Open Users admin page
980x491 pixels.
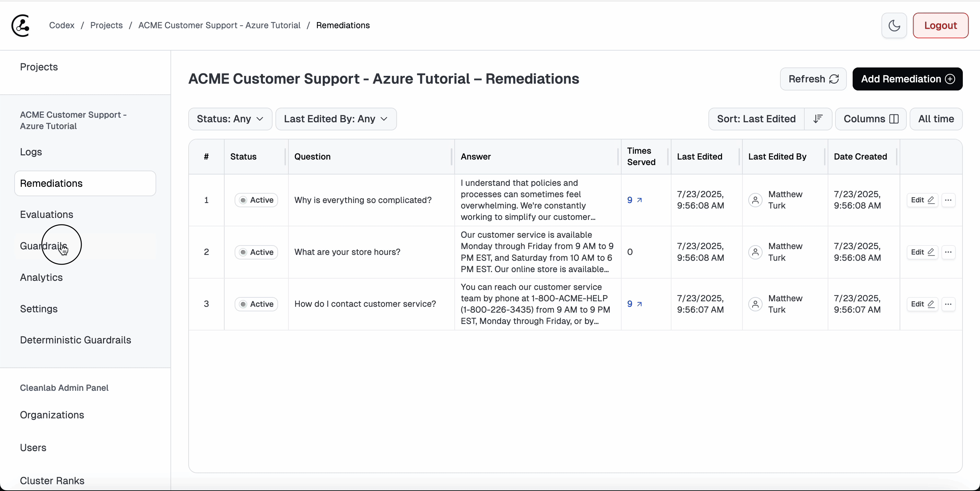[x=33, y=448]
